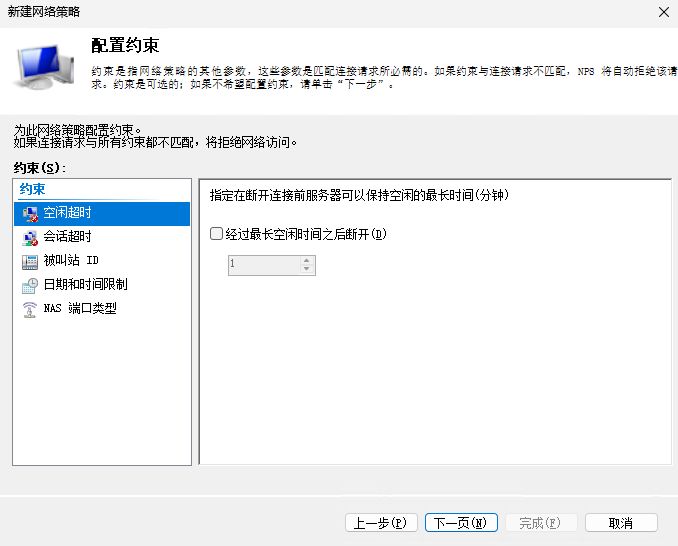Click the 被叫站 ID icon
This screenshot has width=678, height=546.
click(x=29, y=261)
